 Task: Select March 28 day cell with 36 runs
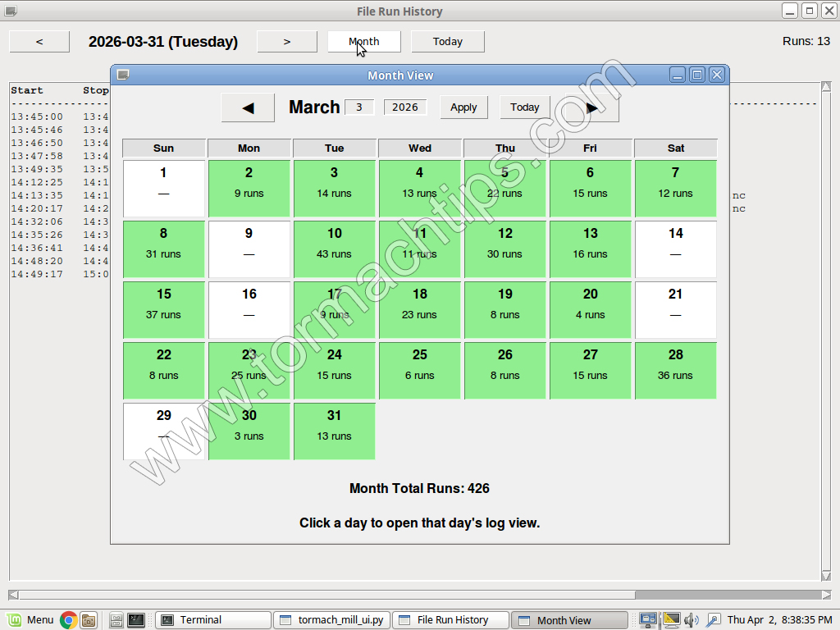(675, 371)
